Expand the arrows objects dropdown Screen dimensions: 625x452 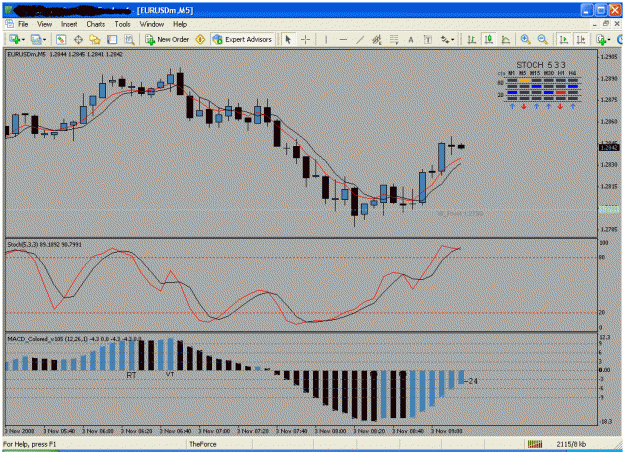pyautogui.click(x=453, y=39)
